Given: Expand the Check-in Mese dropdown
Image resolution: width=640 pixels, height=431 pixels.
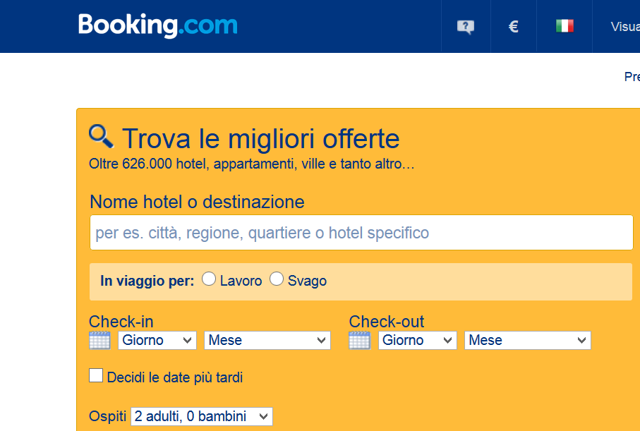Looking at the screenshot, I should pyautogui.click(x=267, y=340).
